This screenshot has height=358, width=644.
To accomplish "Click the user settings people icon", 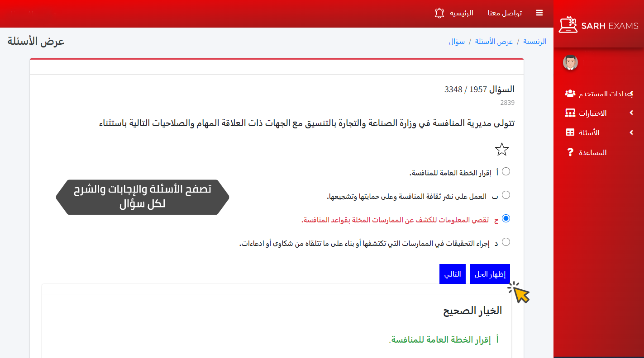I will (x=570, y=94).
